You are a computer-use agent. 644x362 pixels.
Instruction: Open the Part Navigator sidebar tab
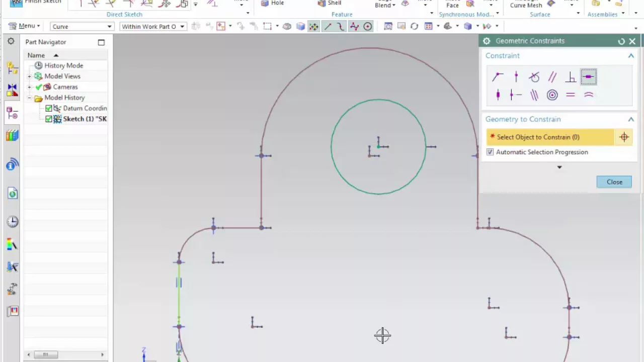point(12,113)
